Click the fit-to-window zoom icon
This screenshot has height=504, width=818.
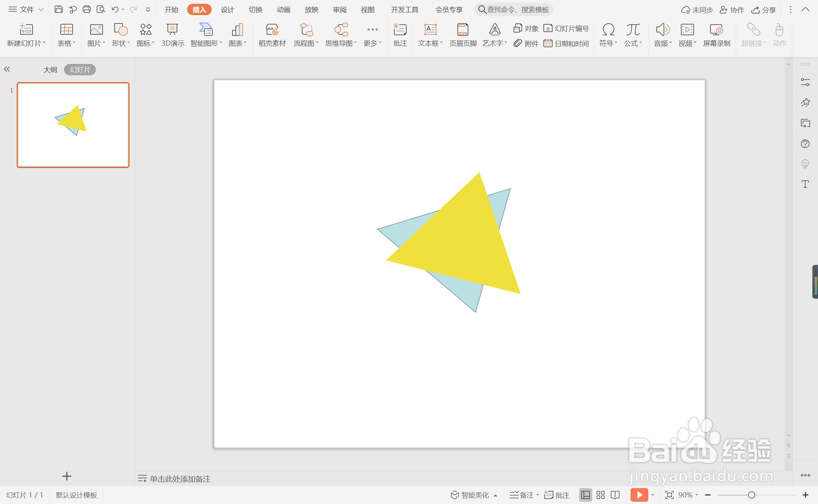click(x=670, y=495)
